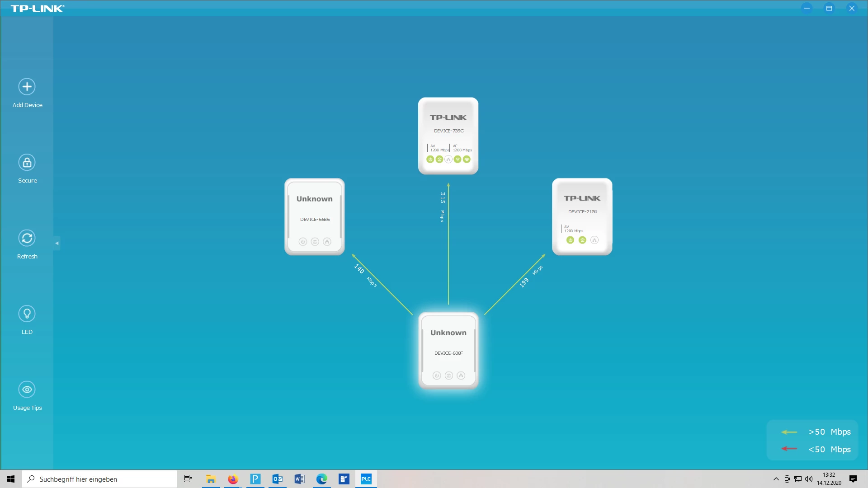Click Ethernet icon on DEVICE-608F
Image resolution: width=868 pixels, height=488 pixels.
click(461, 375)
